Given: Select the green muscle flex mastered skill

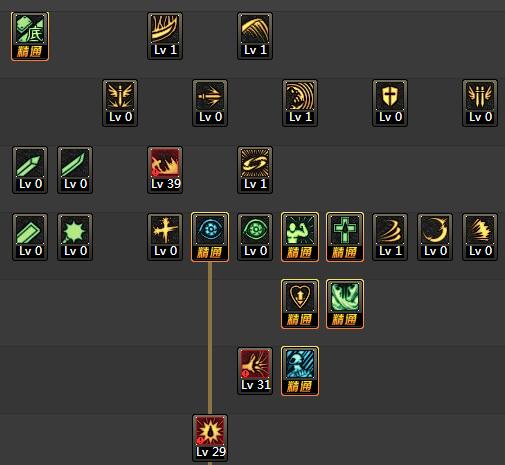Looking at the screenshot, I should 300,237.
